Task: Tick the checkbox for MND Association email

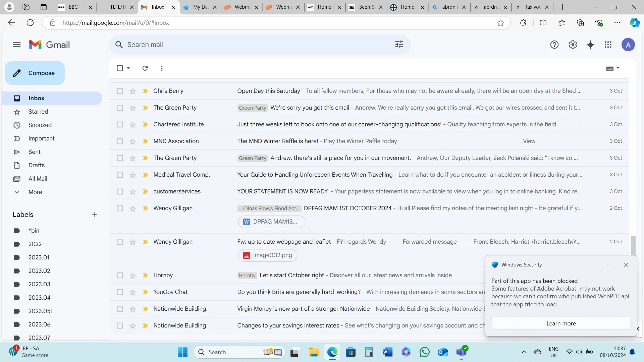Action: (x=120, y=141)
